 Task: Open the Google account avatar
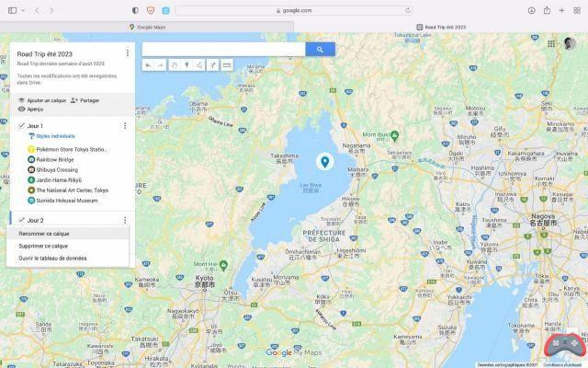click(570, 43)
